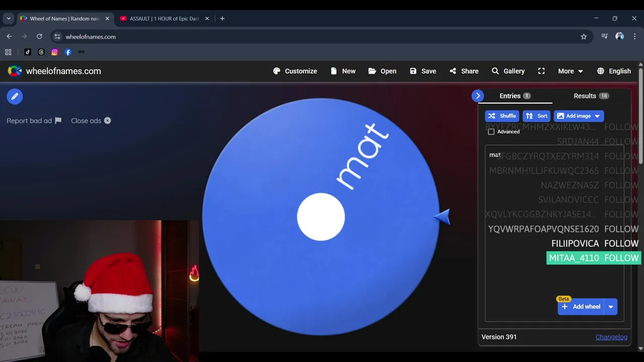Open the Customize wheel options
The image size is (644, 362).
click(x=295, y=71)
